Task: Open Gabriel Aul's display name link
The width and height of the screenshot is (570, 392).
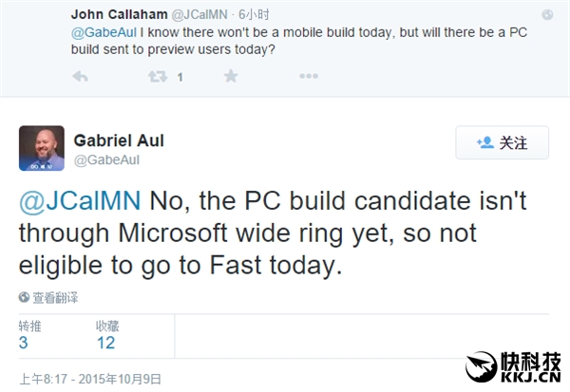Action: pyautogui.click(x=119, y=140)
